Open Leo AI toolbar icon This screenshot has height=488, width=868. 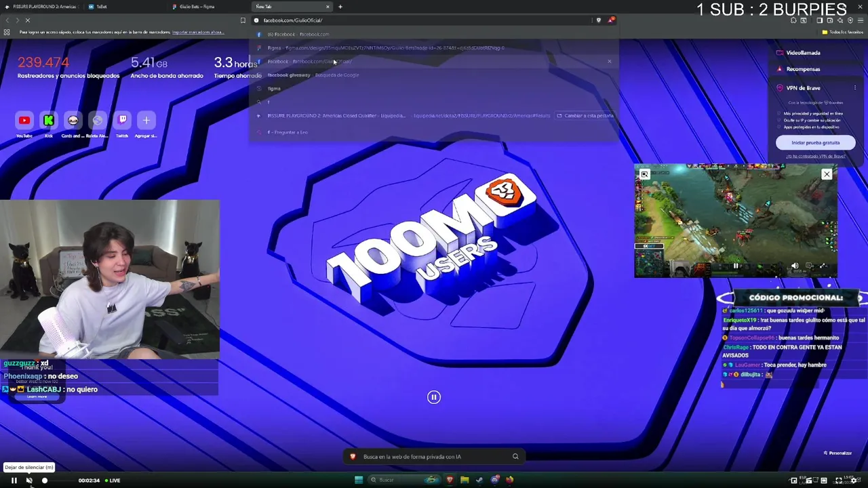coord(840,20)
